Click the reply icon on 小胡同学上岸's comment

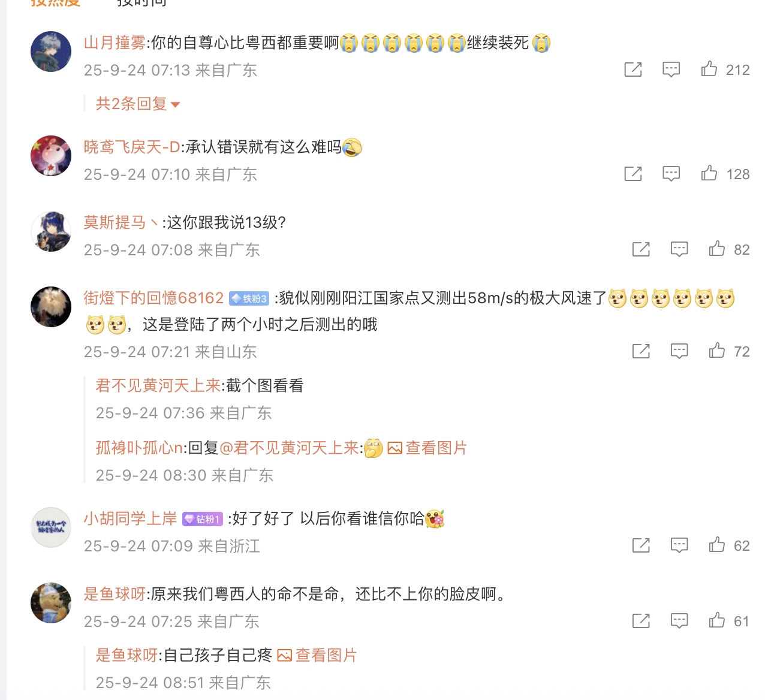click(679, 545)
